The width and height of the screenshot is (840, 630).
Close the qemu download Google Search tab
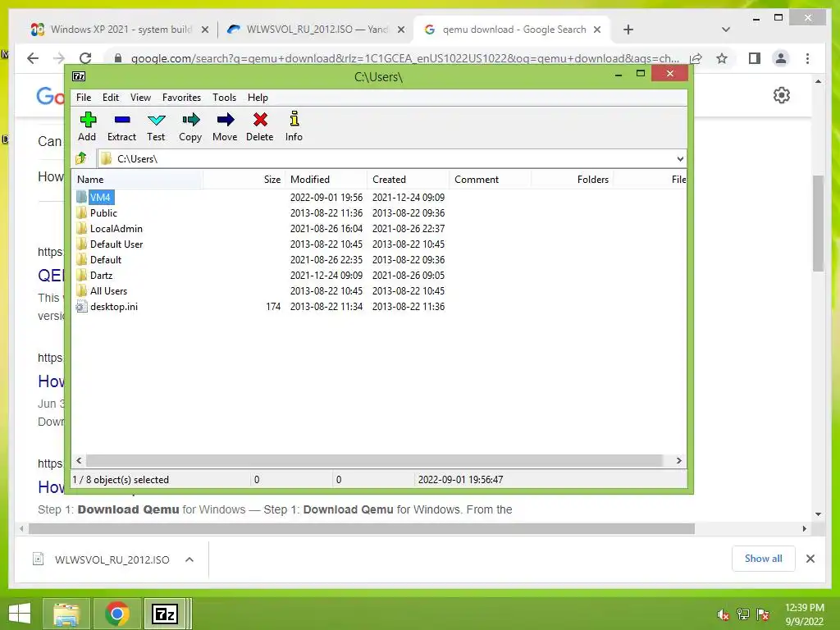(597, 30)
